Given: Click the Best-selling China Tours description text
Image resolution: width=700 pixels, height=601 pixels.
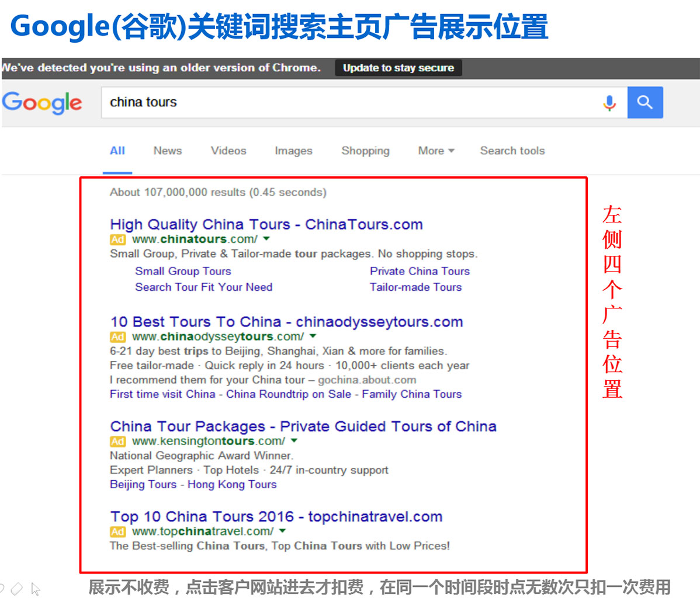Looking at the screenshot, I should tap(280, 546).
